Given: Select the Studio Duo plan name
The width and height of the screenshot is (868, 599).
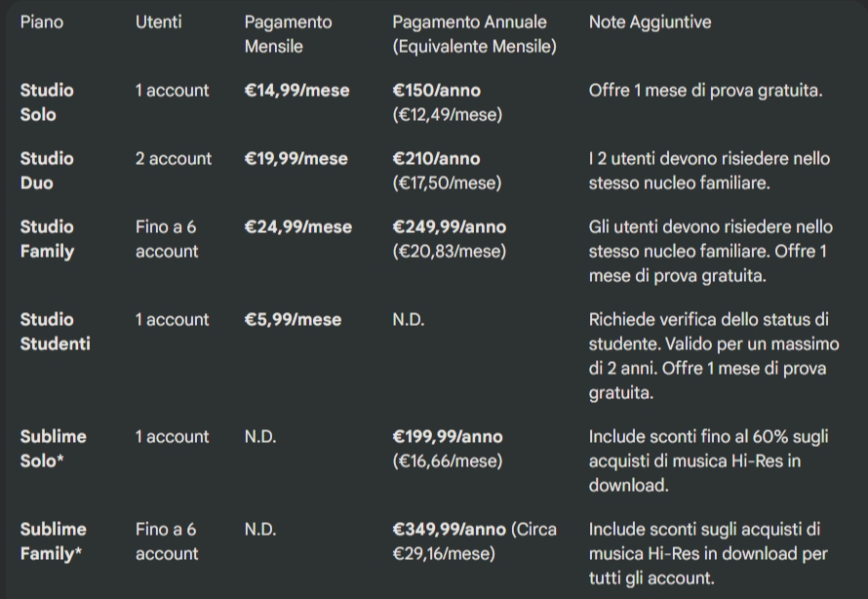Looking at the screenshot, I should point(46,170).
